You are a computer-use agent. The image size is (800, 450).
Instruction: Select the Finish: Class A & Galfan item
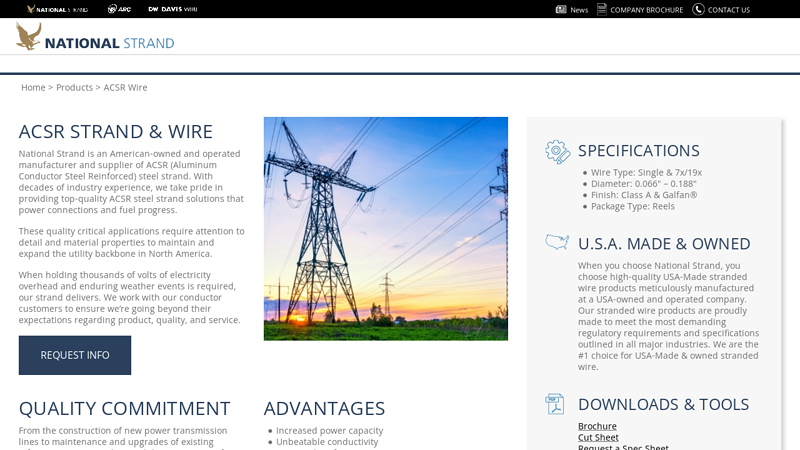click(x=644, y=195)
